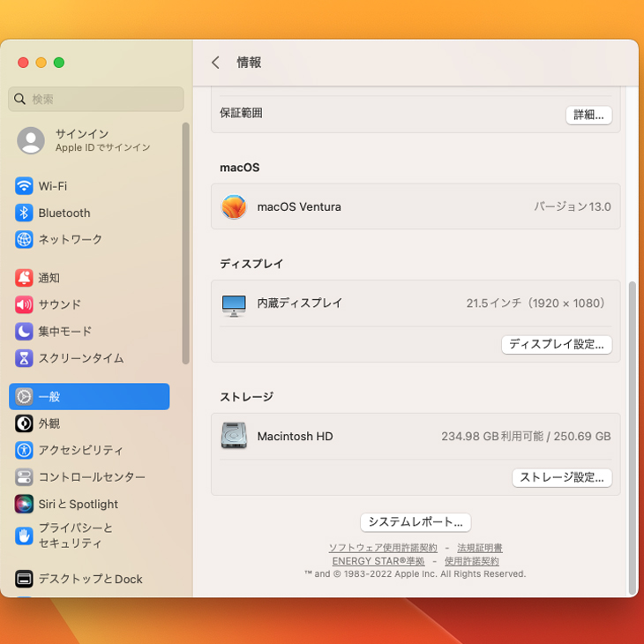
Task: Click the 詳細... warranty button
Action: coord(588,115)
